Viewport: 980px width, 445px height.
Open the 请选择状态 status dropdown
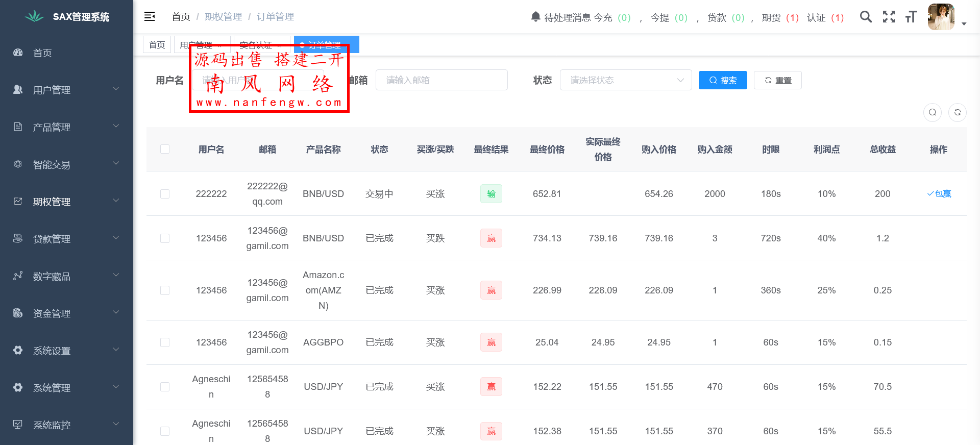coord(625,80)
